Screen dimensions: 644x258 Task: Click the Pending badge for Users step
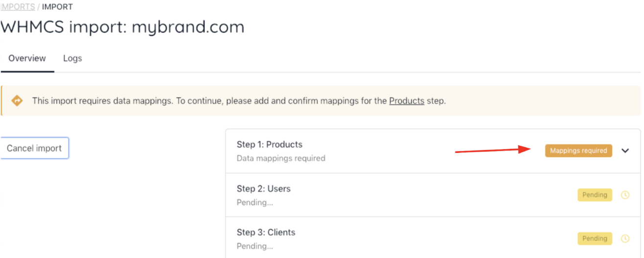pos(595,194)
